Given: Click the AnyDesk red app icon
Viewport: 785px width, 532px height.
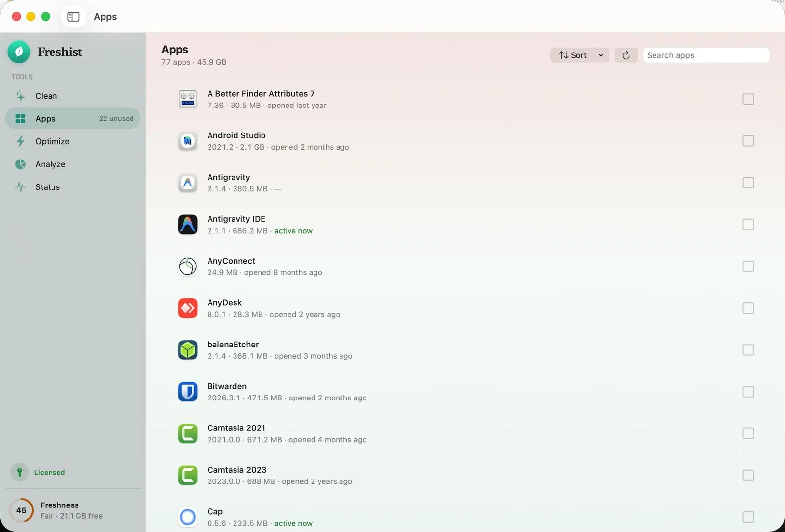Looking at the screenshot, I should [187, 308].
